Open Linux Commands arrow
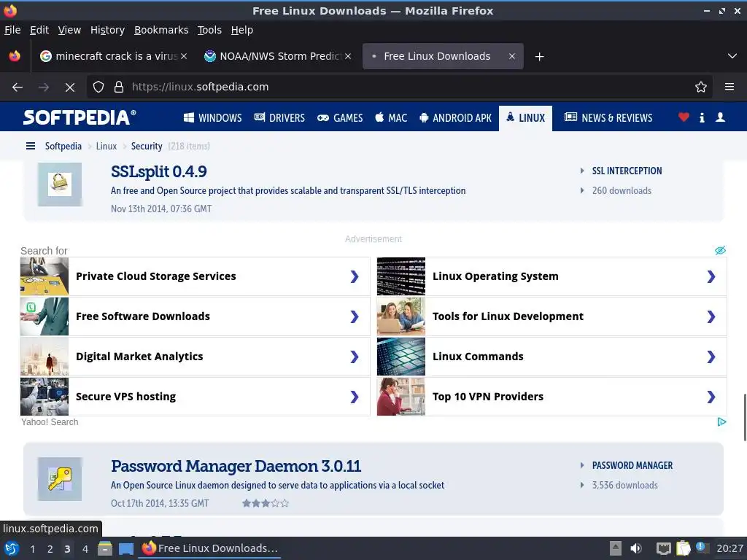 coord(711,357)
